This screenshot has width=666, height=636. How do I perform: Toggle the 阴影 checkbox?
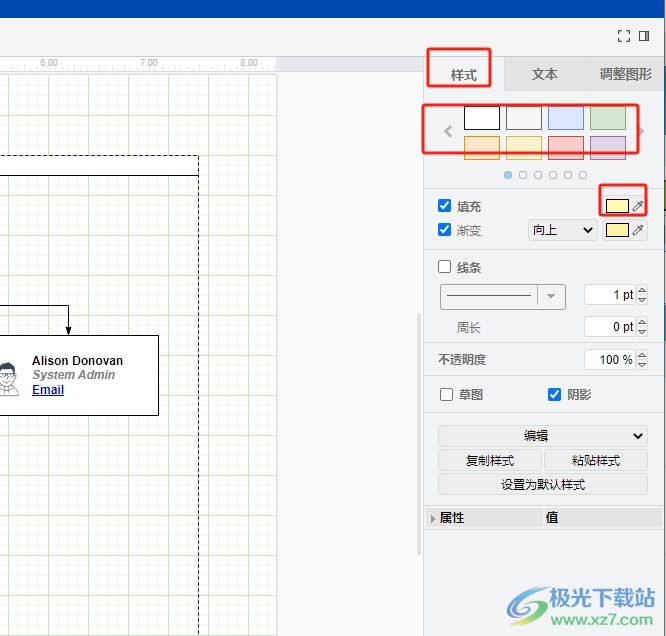[554, 394]
